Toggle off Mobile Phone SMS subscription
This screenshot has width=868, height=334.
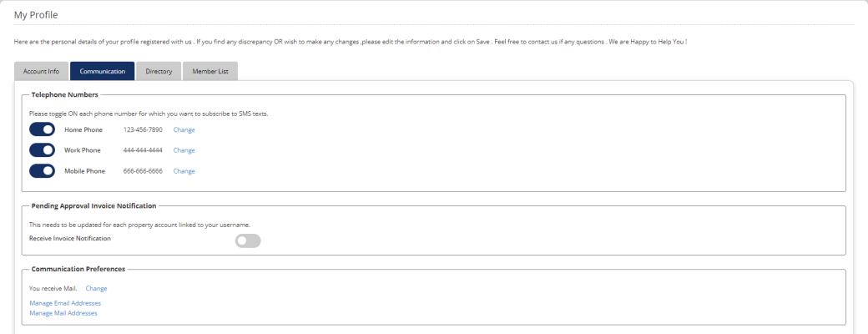(42, 171)
